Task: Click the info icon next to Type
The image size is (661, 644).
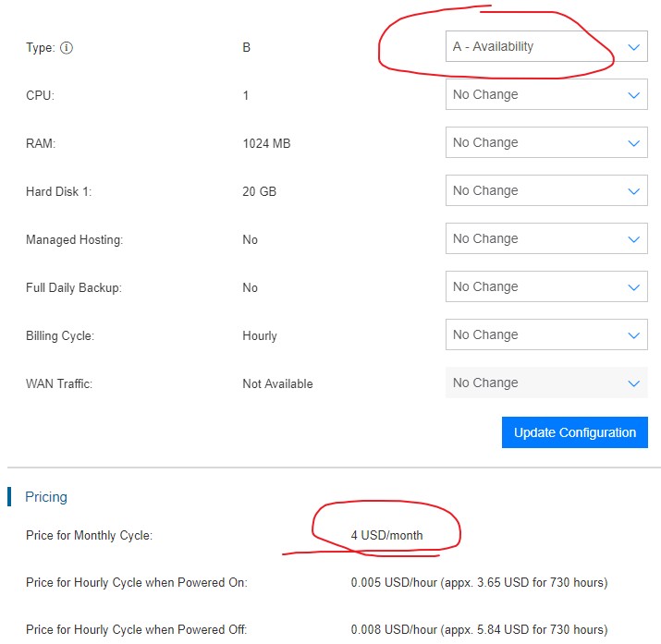Action: click(x=67, y=48)
